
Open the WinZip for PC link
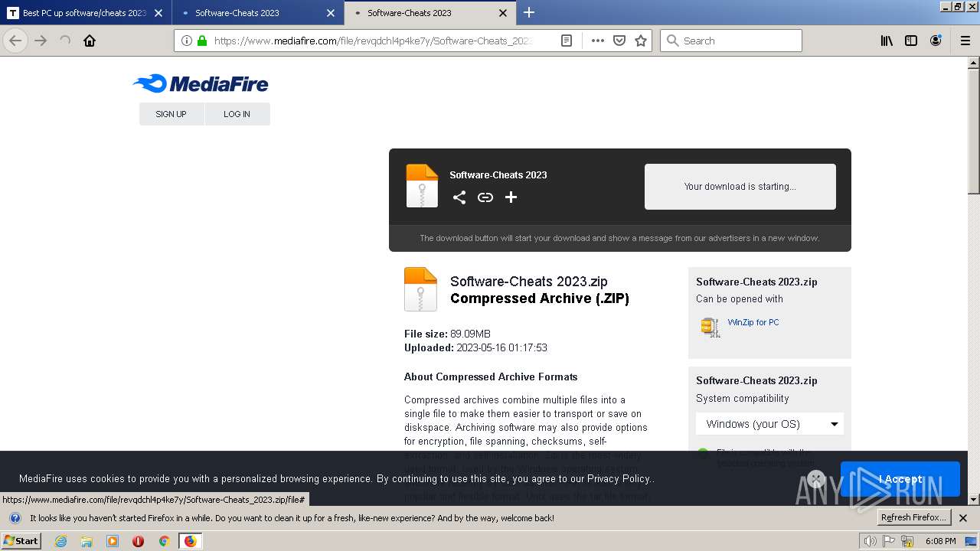[753, 322]
